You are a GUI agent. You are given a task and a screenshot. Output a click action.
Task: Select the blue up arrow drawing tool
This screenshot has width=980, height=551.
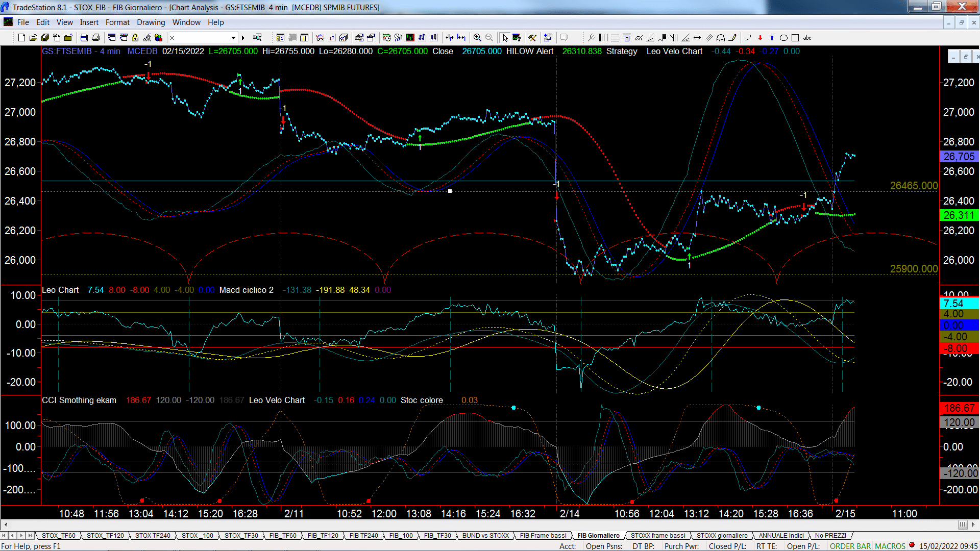[772, 38]
